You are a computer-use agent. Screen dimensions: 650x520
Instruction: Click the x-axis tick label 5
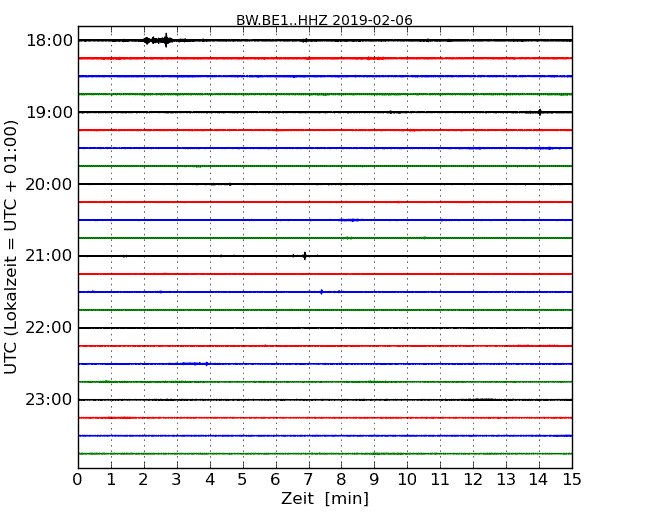click(242, 480)
